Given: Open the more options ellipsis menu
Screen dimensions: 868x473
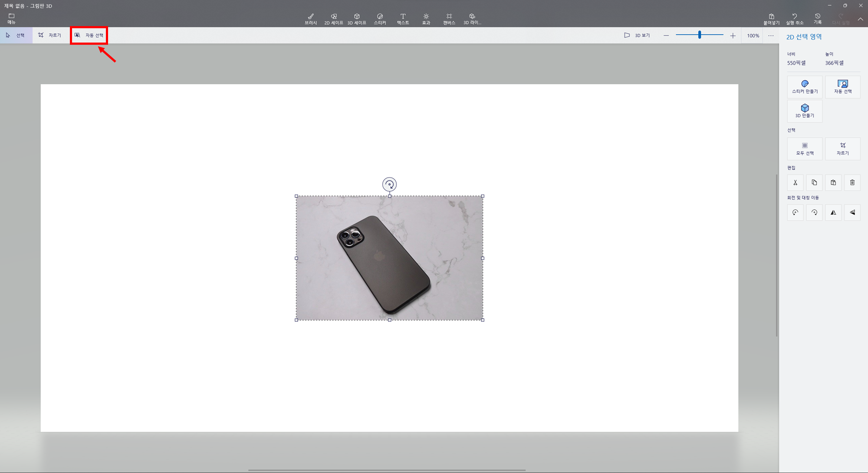Looking at the screenshot, I should (x=771, y=36).
